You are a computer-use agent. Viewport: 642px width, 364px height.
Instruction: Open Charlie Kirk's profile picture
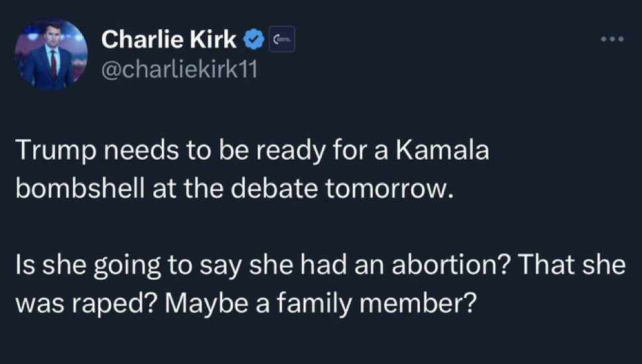(x=52, y=54)
